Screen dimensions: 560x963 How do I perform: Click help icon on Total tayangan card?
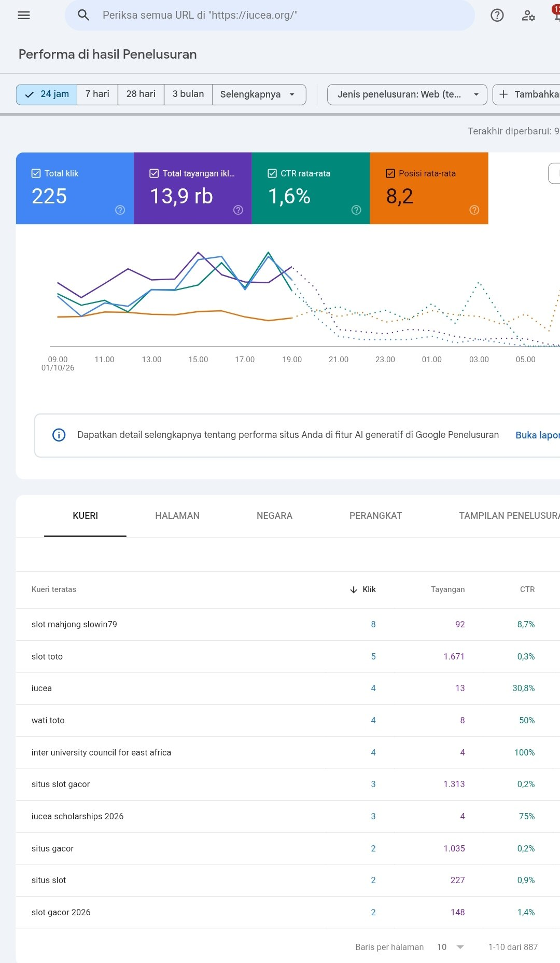click(238, 210)
